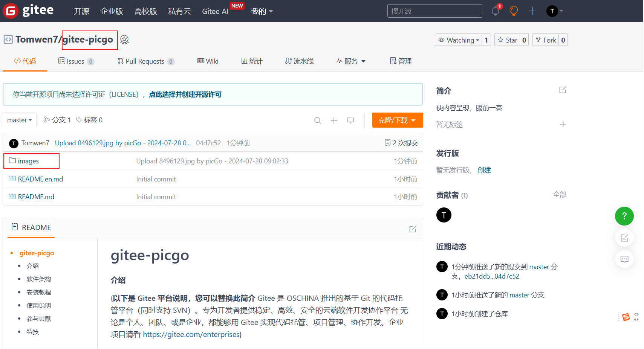644x349 pixels.
Task: View the 2 次提交 commit history
Action: tap(401, 143)
